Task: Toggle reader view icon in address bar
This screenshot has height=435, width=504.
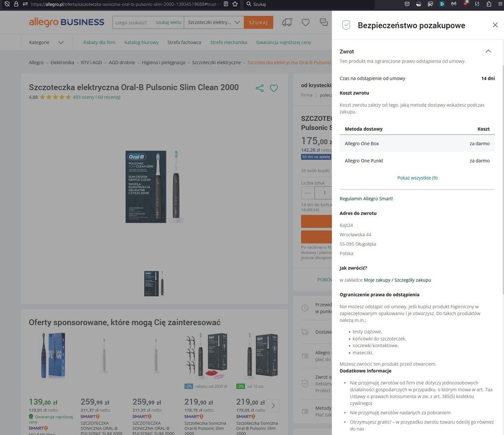Action: [226, 4]
